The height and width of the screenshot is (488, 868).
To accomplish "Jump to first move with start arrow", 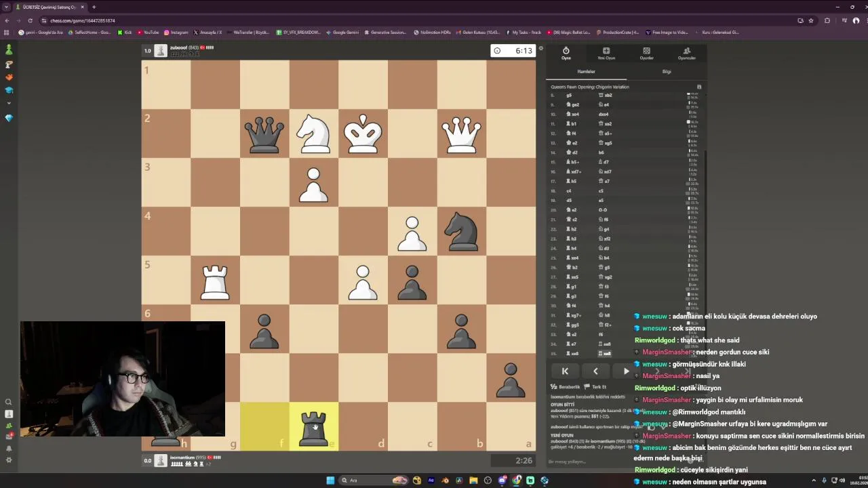I will click(x=565, y=371).
